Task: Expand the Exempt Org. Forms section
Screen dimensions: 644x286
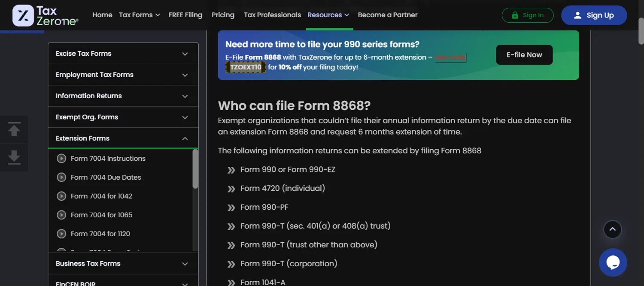Action: click(x=123, y=117)
